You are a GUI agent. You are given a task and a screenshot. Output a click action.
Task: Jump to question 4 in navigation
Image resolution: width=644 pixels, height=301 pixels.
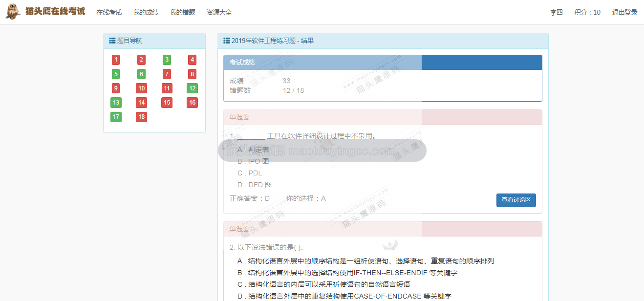click(x=193, y=60)
